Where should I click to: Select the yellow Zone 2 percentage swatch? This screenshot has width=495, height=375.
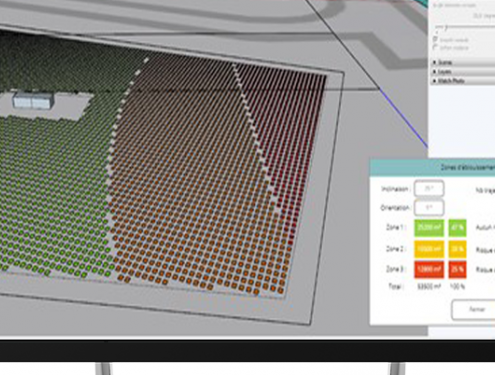pos(457,249)
